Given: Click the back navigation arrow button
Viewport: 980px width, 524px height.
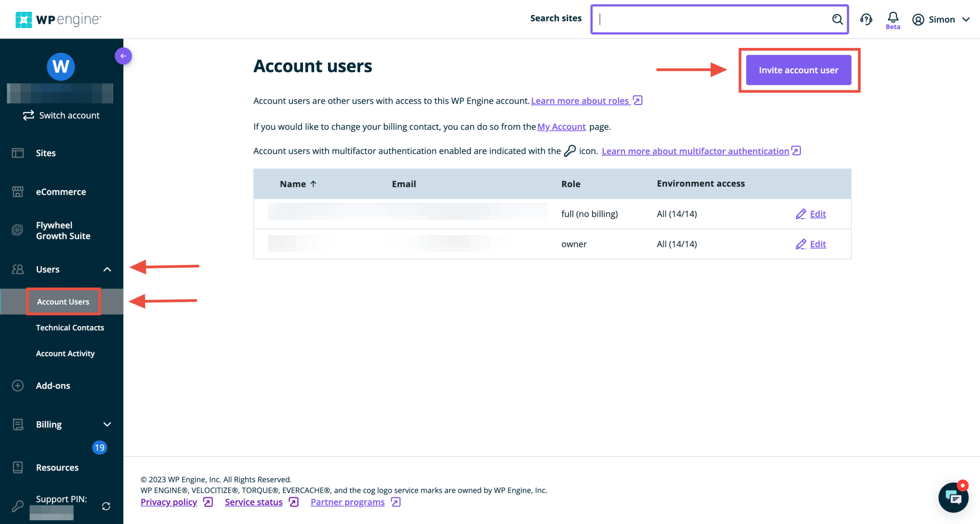Looking at the screenshot, I should coord(123,56).
